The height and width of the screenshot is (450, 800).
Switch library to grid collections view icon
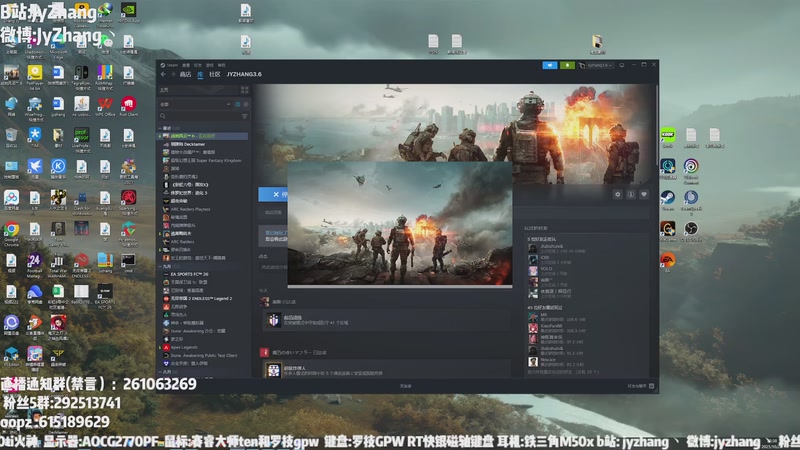point(244,90)
